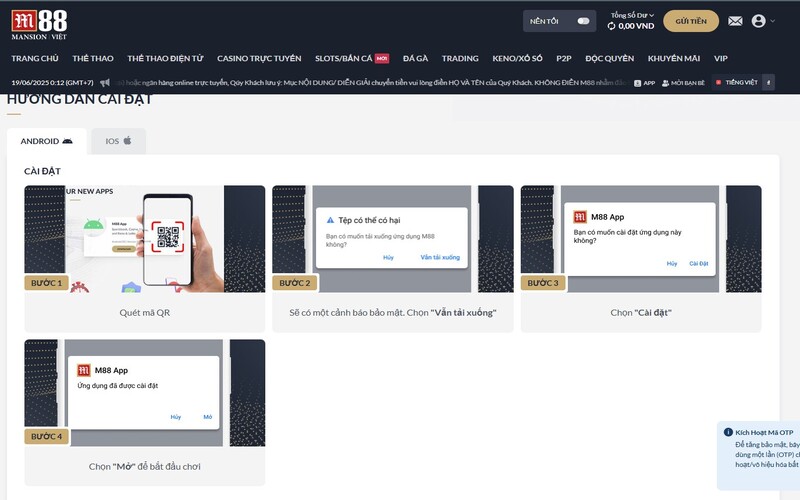This screenshot has width=800, height=500.
Task: Click Hủy in the step 4 dialog
Action: tap(176, 417)
